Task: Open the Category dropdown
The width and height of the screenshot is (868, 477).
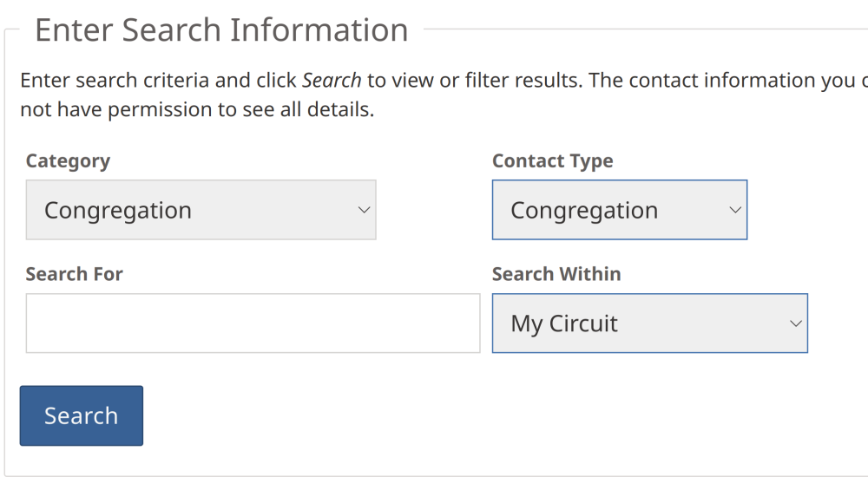Action: (x=201, y=210)
